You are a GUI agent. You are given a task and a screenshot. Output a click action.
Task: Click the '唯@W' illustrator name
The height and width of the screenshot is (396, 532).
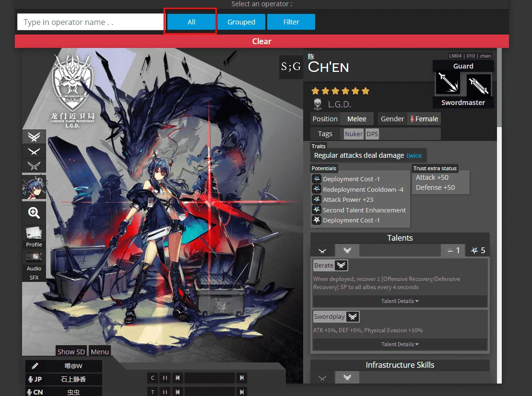tap(73, 366)
